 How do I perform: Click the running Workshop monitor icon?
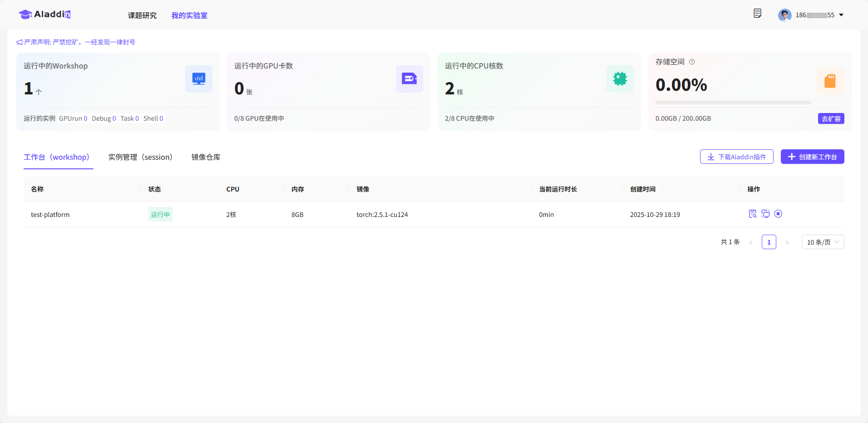point(198,79)
